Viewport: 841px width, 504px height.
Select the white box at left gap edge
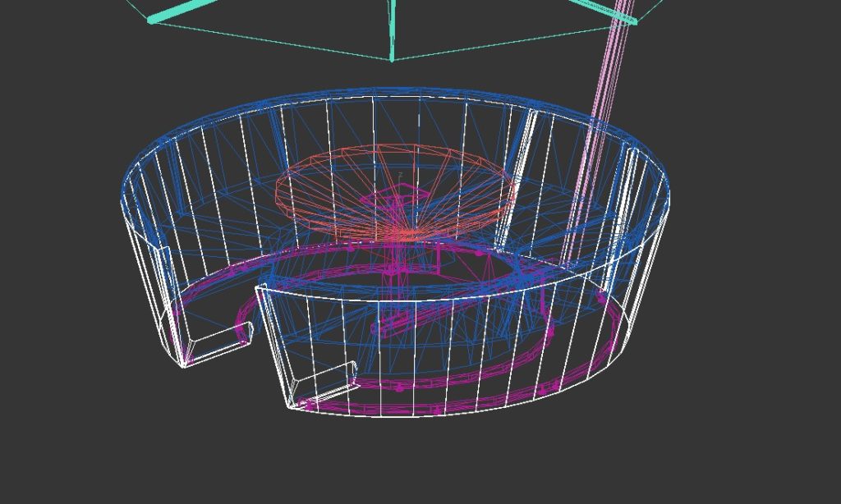[x=214, y=346]
